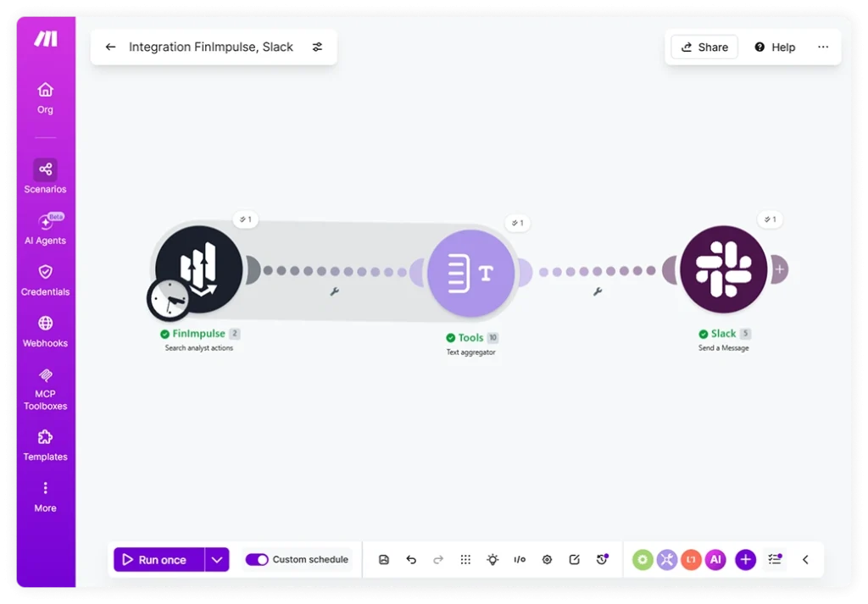Open the Webhooks section
The height and width of the screenshot is (604, 868).
tap(46, 331)
